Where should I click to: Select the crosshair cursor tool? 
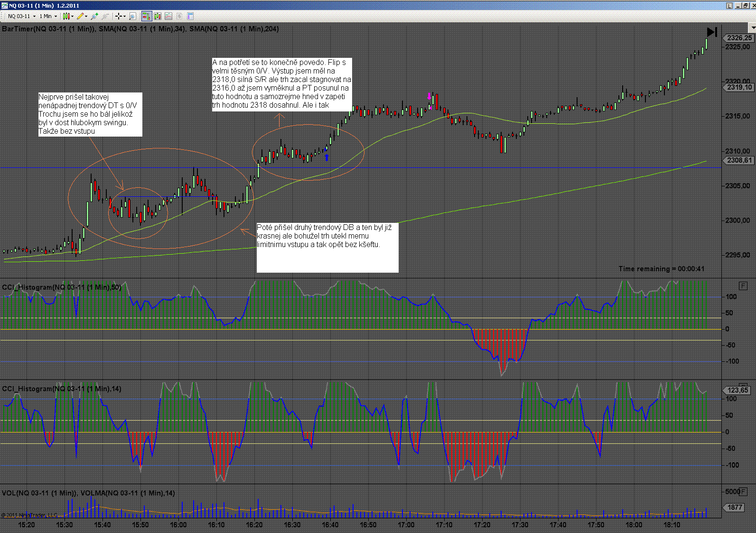(x=119, y=16)
